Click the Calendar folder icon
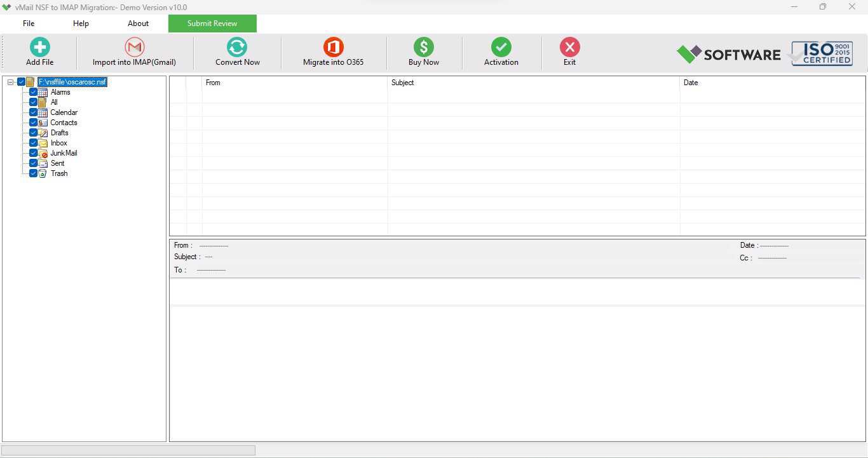This screenshot has height=458, width=868. (x=43, y=112)
